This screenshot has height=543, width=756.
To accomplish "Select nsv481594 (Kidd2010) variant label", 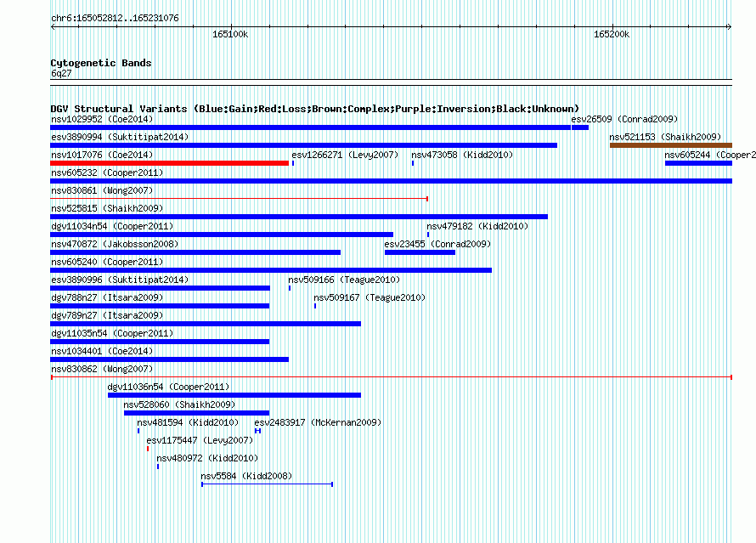I will pos(188,422).
